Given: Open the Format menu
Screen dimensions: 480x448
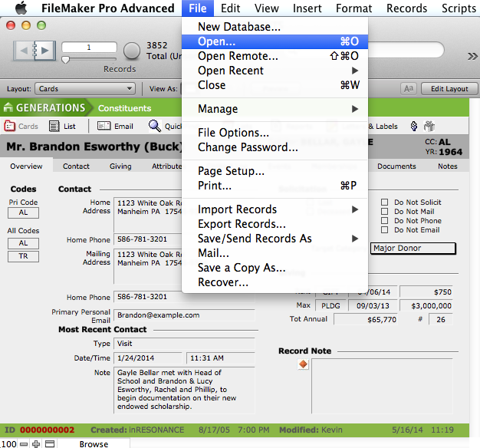Looking at the screenshot, I should click(354, 8).
